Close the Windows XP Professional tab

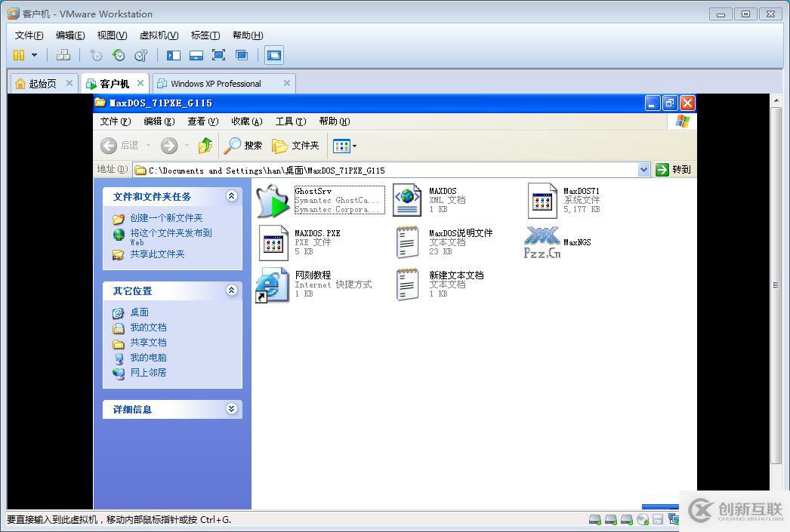click(x=287, y=83)
